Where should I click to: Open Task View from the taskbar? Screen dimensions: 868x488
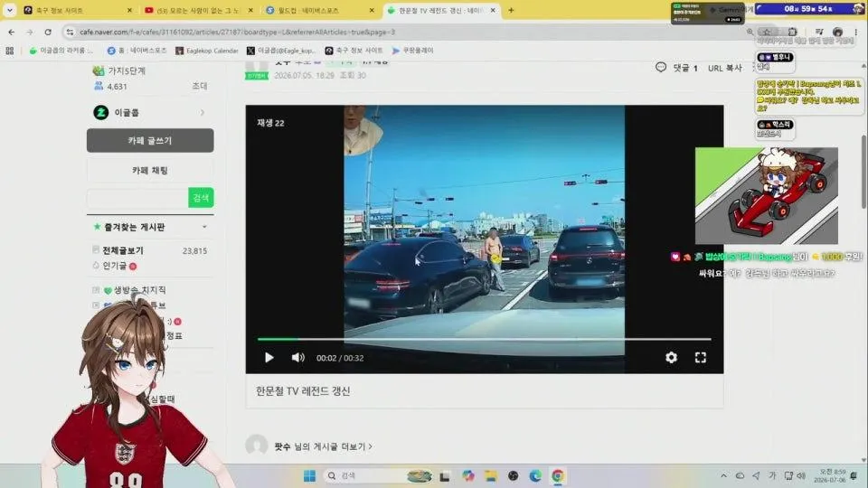445,476
